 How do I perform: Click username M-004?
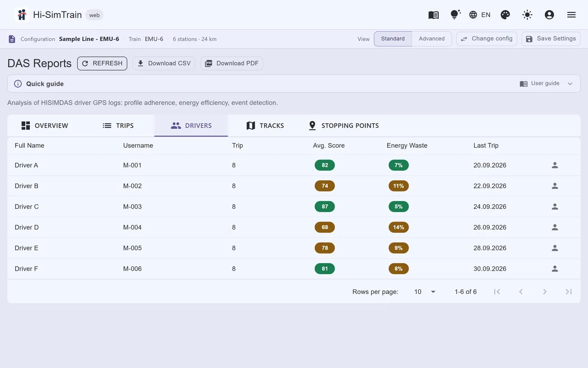[132, 227]
